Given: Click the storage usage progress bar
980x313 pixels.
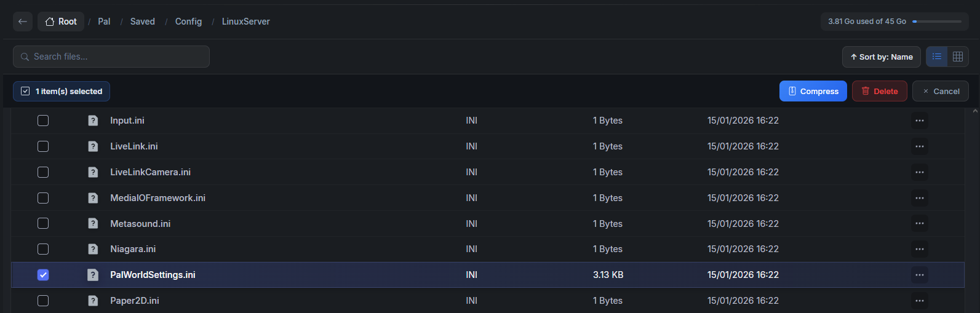Looking at the screenshot, I should tap(936, 22).
